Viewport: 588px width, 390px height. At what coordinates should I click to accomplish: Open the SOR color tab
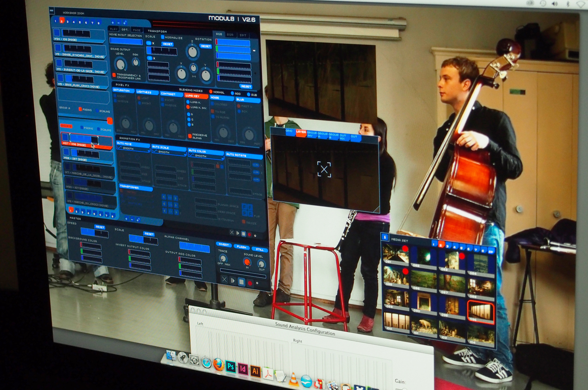pyautogui.click(x=230, y=35)
